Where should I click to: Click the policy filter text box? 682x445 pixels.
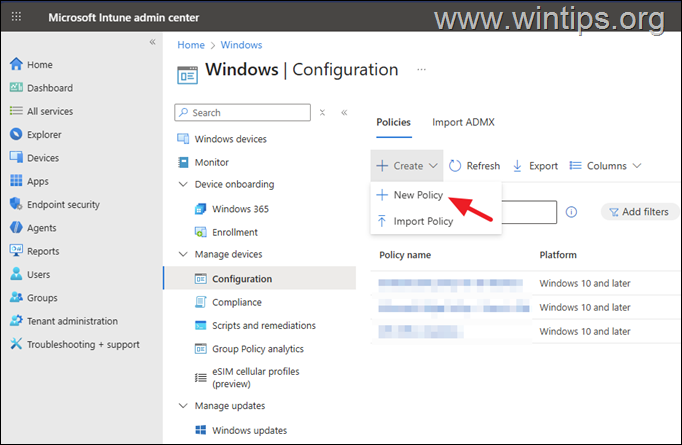pos(529,212)
